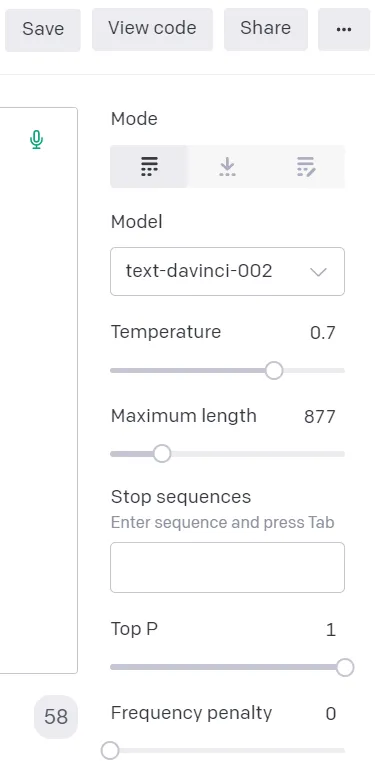Open View code

click(152, 29)
